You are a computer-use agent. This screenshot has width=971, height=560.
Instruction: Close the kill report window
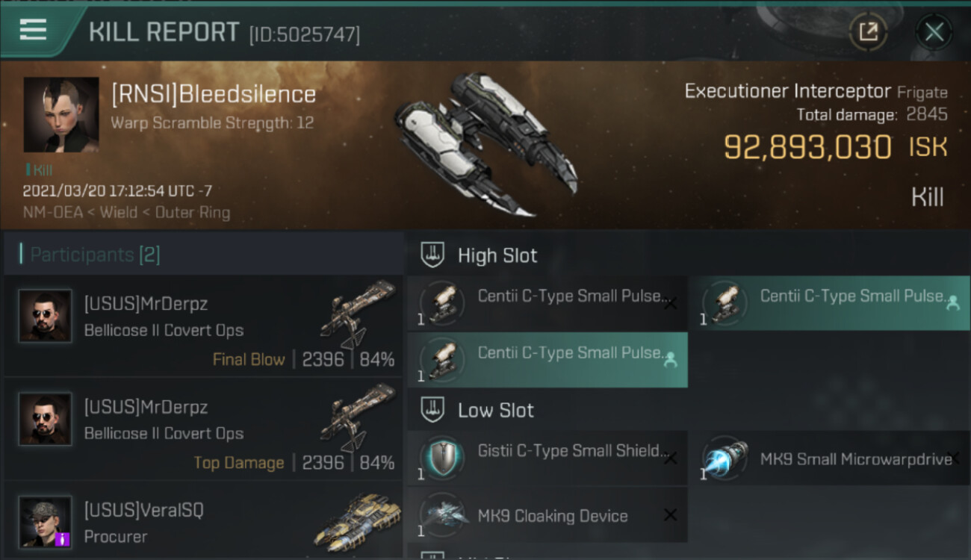pyautogui.click(x=934, y=32)
